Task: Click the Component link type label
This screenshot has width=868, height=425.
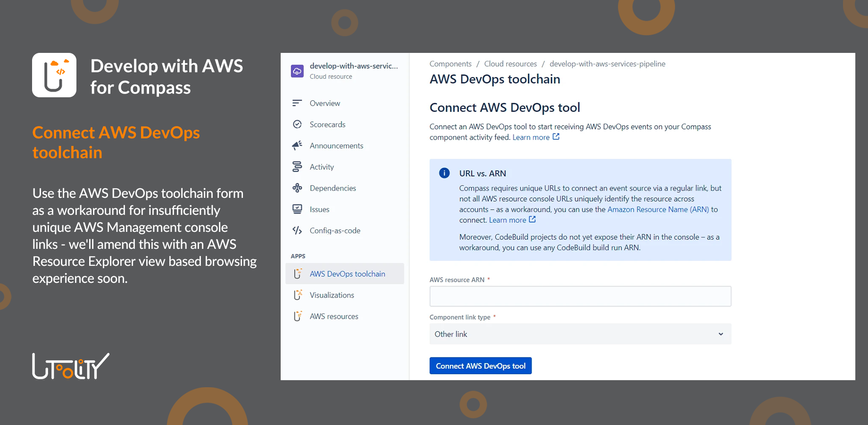Action: click(460, 317)
